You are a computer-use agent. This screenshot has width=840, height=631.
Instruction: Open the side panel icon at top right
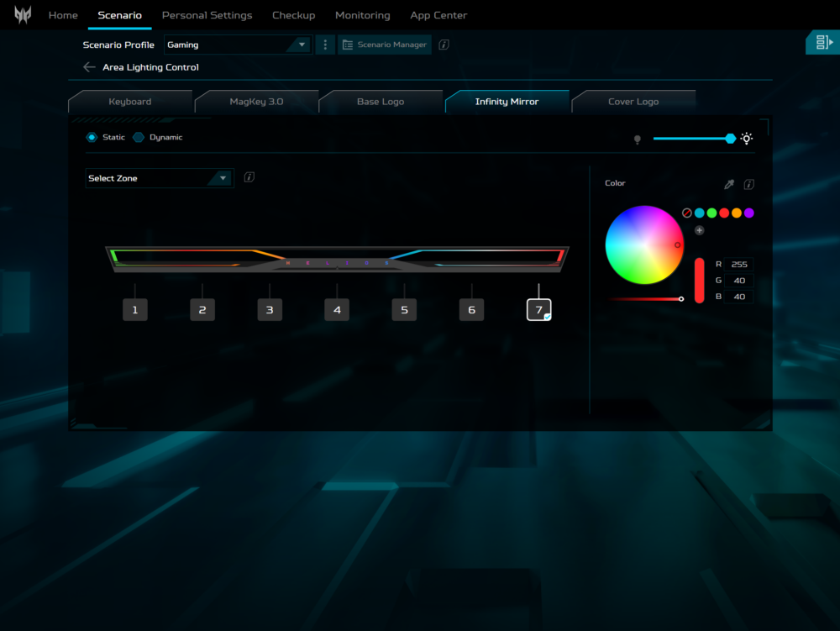tap(822, 43)
